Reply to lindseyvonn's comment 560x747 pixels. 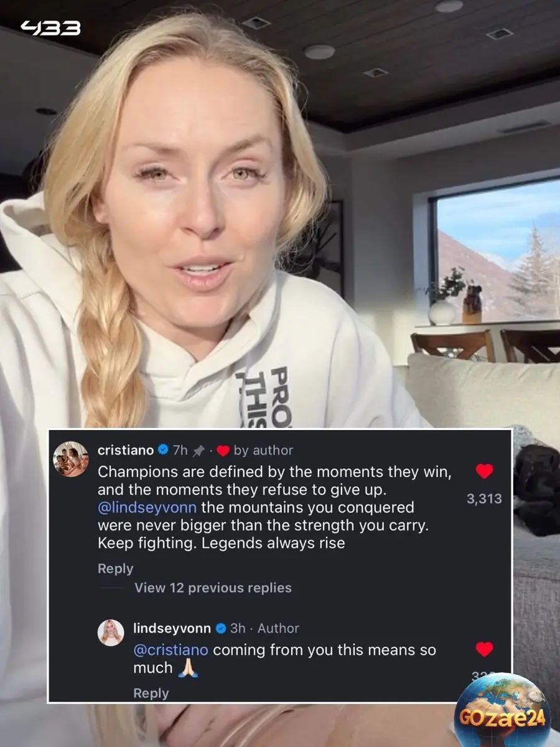[151, 693]
